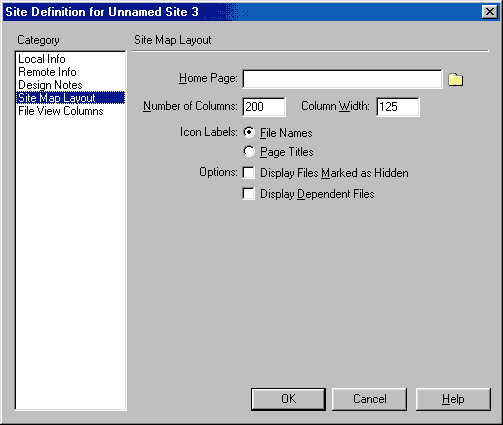The image size is (503, 425).
Task: Switch to Design Notes category
Action: click(x=50, y=85)
